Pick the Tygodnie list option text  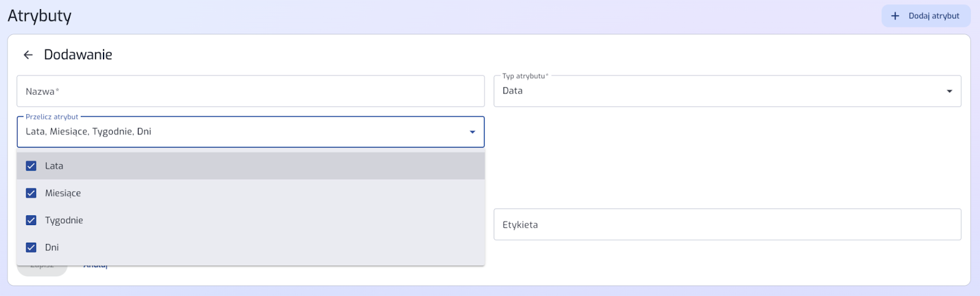tap(64, 220)
